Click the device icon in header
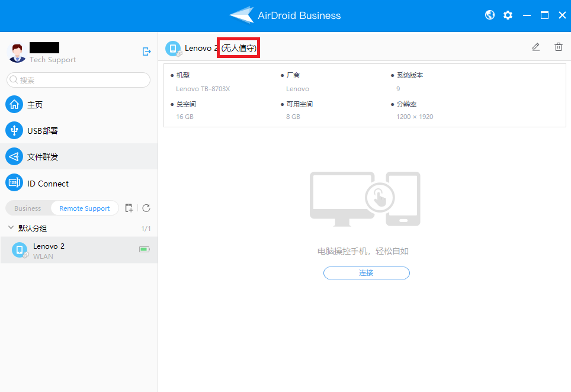Viewport: 571px width, 392px height. pyautogui.click(x=174, y=49)
